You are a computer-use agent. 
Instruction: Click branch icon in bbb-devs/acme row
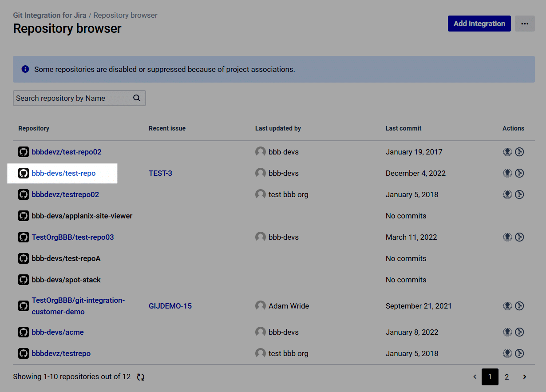[x=519, y=332]
